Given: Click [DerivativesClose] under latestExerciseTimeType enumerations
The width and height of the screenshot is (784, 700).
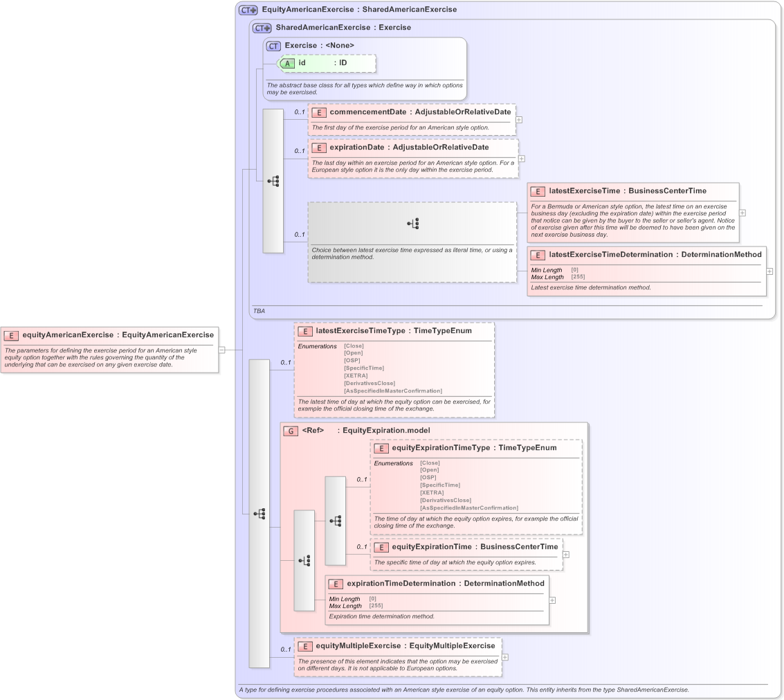Looking at the screenshot, I should click(x=369, y=384).
